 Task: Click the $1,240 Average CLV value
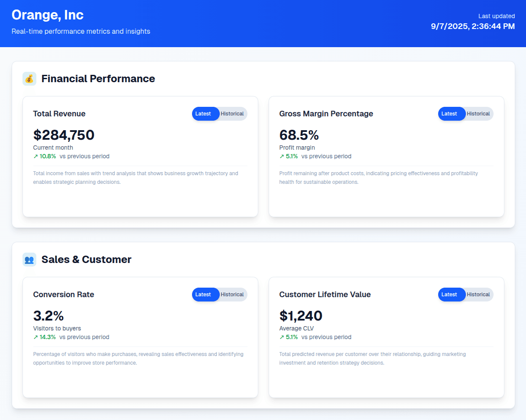coord(301,316)
